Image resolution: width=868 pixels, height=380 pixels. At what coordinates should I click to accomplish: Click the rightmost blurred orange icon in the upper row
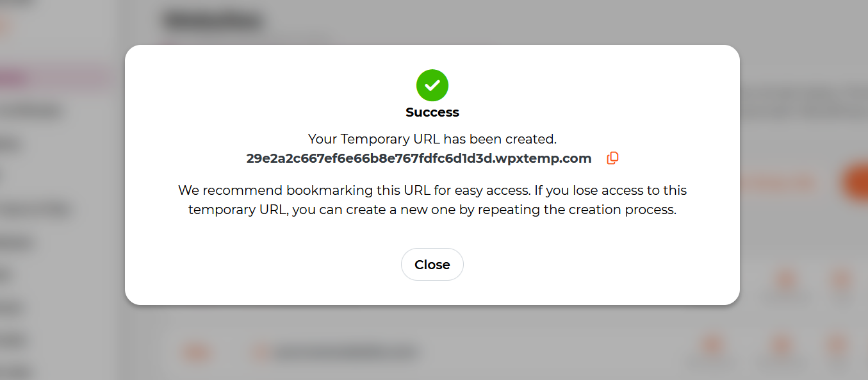pos(840,280)
